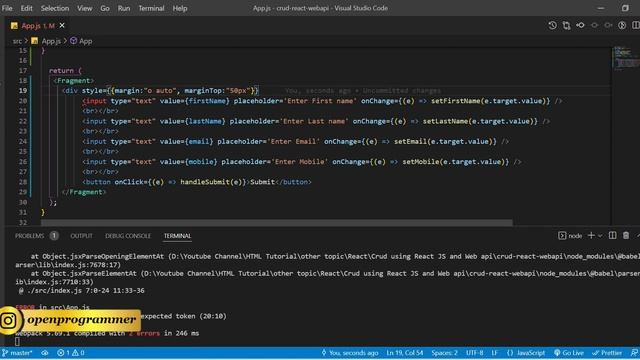Click line number 19 in the gutter

[22, 91]
